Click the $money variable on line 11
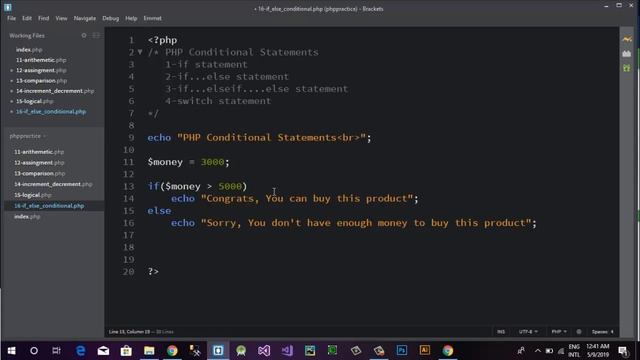 tap(165, 162)
